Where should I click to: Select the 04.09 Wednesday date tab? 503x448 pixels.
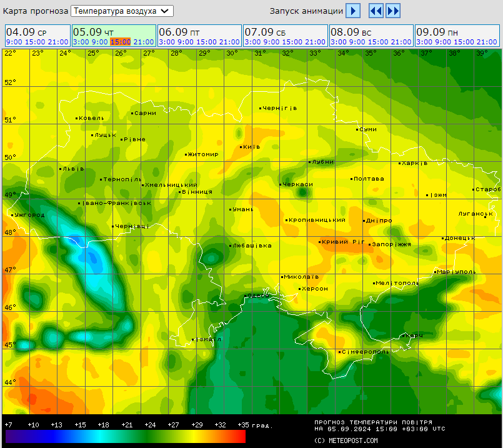tap(26, 32)
